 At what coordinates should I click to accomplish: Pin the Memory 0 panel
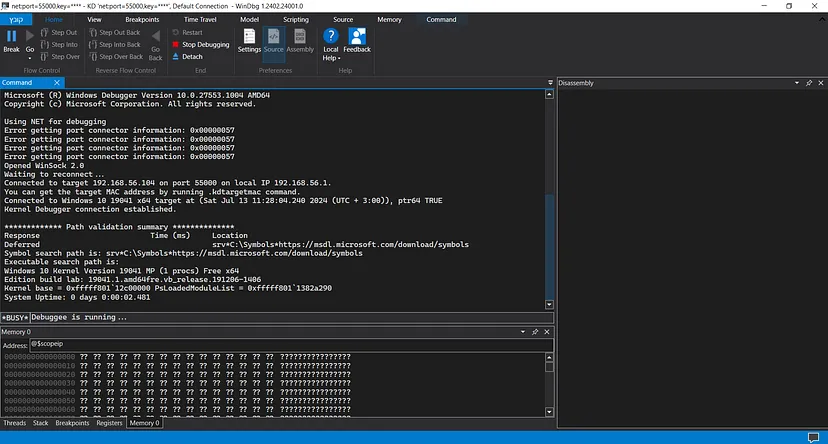coord(535,332)
